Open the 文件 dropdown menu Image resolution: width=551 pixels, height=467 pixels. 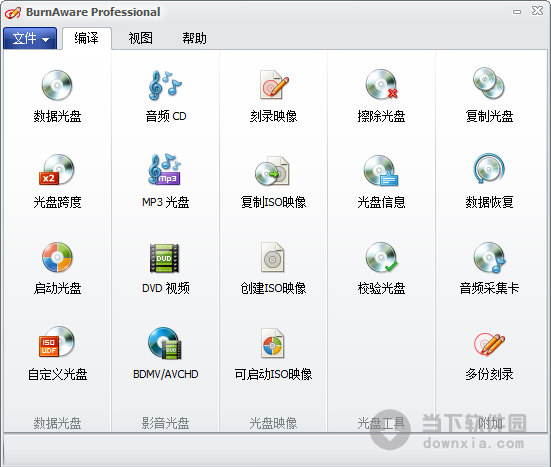pyautogui.click(x=30, y=38)
